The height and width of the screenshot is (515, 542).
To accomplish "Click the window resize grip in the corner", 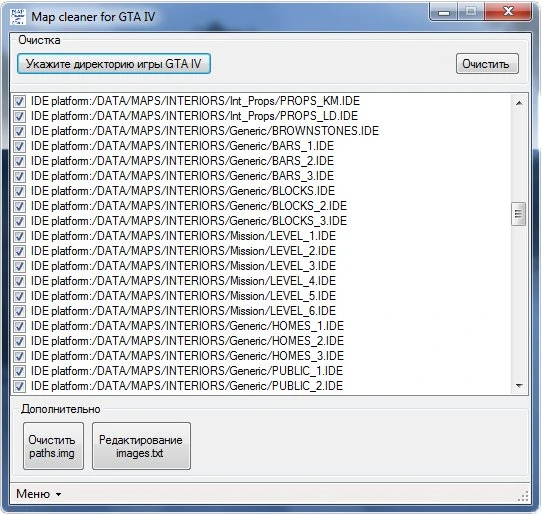I will point(524,496).
